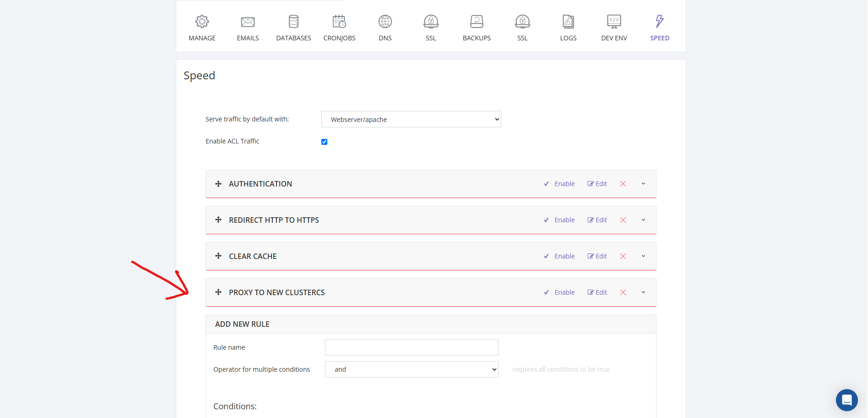This screenshot has height=418, width=868.
Task: Click drag handle of PROXY TO NEW CLUSTERCS
Action: pos(218,292)
